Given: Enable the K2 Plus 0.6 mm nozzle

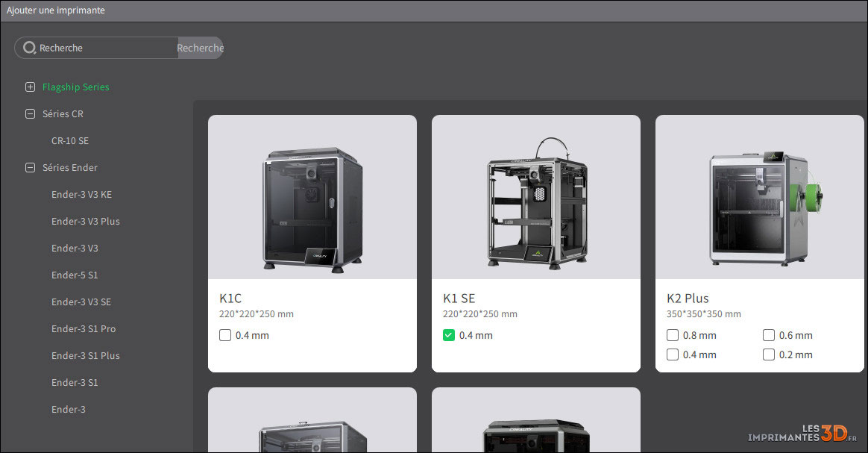Looking at the screenshot, I should tap(769, 335).
